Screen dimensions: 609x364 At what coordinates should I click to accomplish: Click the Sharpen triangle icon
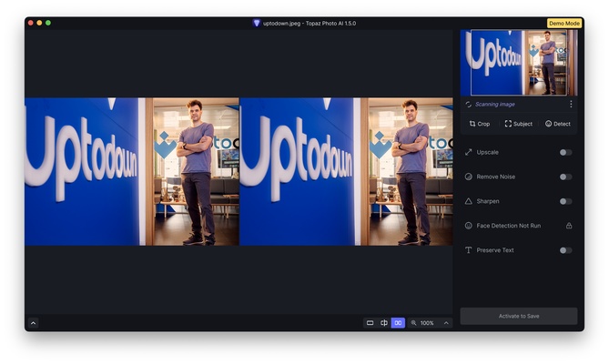[469, 201]
